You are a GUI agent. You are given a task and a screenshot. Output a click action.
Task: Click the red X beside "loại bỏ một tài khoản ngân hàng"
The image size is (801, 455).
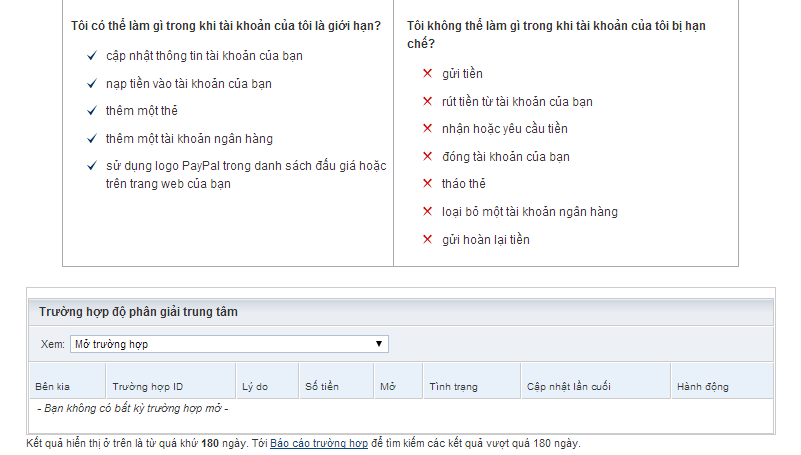tap(428, 211)
